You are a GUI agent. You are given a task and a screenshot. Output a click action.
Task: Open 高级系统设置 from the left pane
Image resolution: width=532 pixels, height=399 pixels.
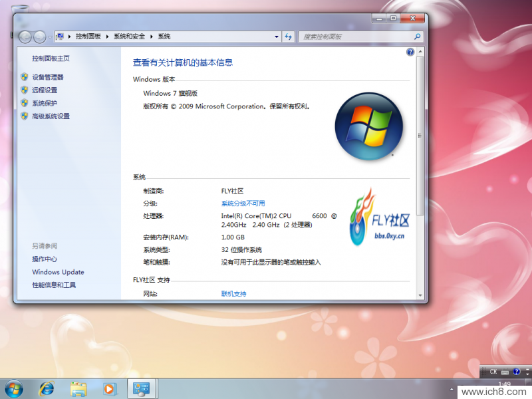click(51, 116)
